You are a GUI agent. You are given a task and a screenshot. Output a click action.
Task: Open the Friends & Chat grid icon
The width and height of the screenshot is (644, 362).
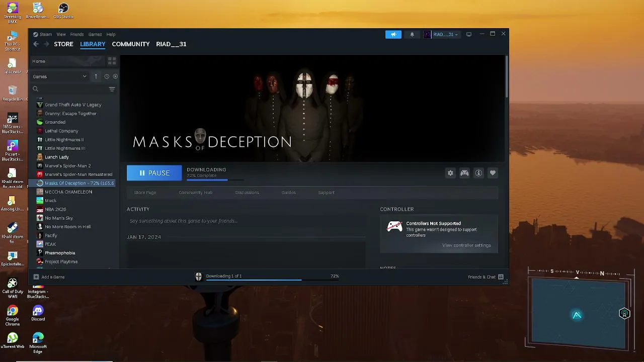coord(501,277)
